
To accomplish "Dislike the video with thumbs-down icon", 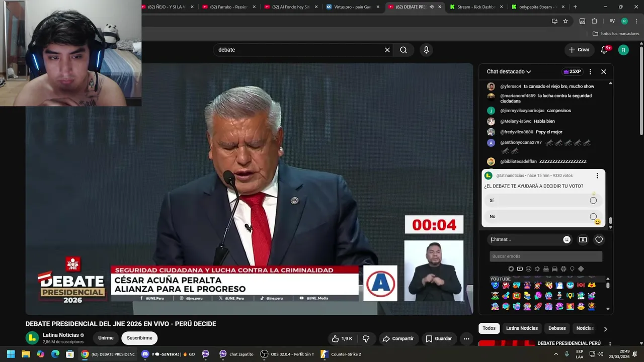I will coord(366,339).
